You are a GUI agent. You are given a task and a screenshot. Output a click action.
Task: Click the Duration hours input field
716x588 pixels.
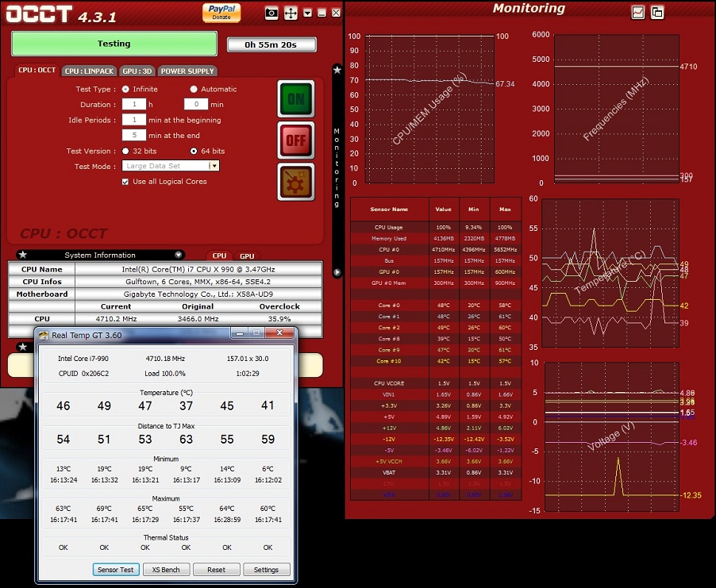pos(134,104)
